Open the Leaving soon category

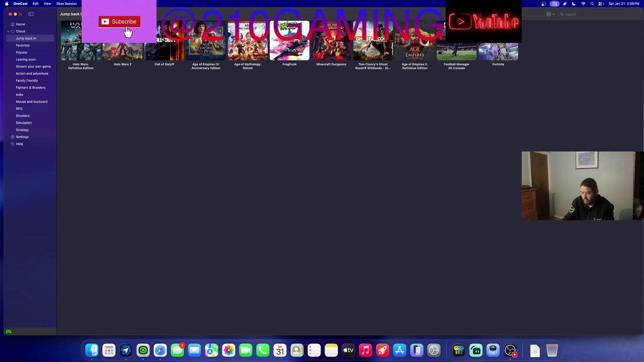tap(26, 59)
